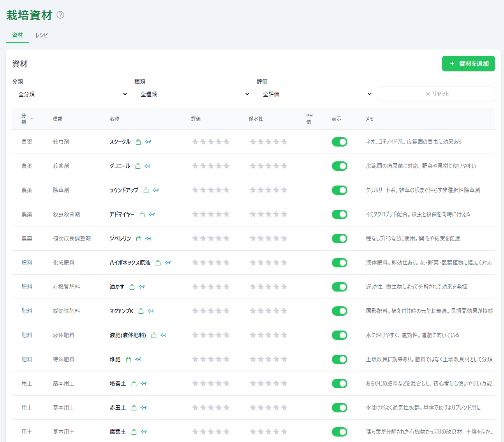Rate スタークル five stars in 評価 column
Image resolution: width=504 pixels, height=442 pixels.
coord(226,142)
